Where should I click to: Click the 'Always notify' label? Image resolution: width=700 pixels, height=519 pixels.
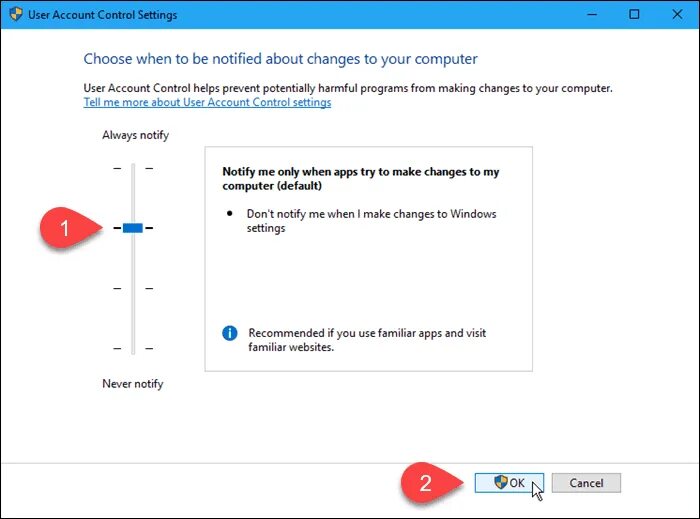[x=135, y=135]
